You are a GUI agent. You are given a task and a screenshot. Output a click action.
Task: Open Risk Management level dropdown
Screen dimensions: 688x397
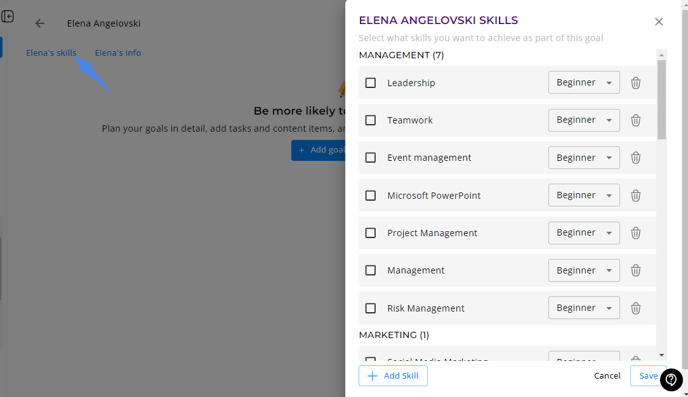[584, 308]
